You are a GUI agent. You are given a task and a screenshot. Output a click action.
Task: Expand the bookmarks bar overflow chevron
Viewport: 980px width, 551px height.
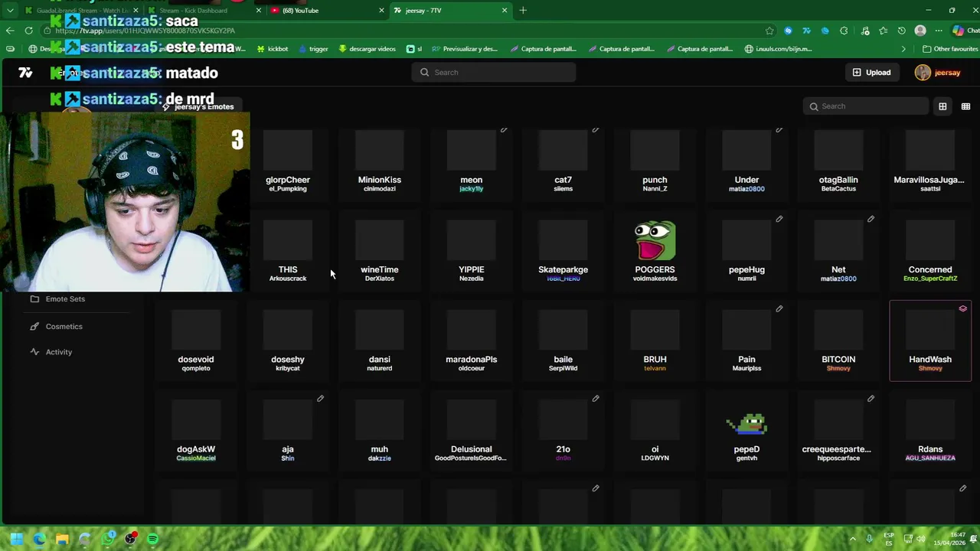coord(903,49)
